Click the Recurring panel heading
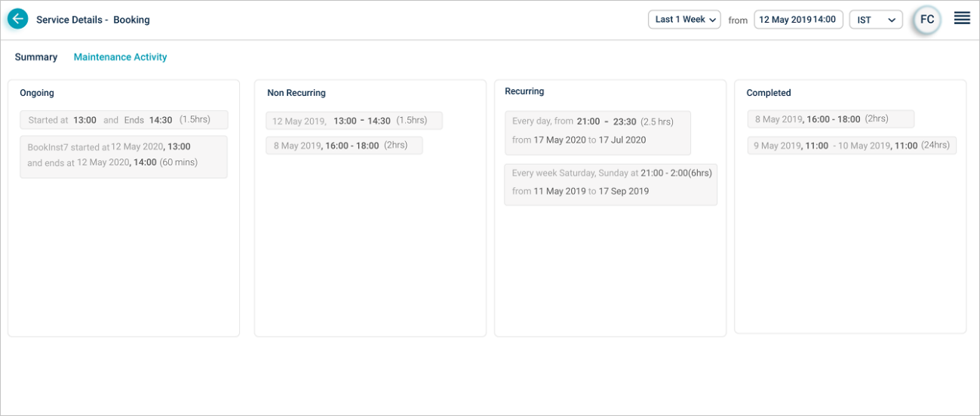Viewport: 980px width, 416px height. tap(524, 91)
